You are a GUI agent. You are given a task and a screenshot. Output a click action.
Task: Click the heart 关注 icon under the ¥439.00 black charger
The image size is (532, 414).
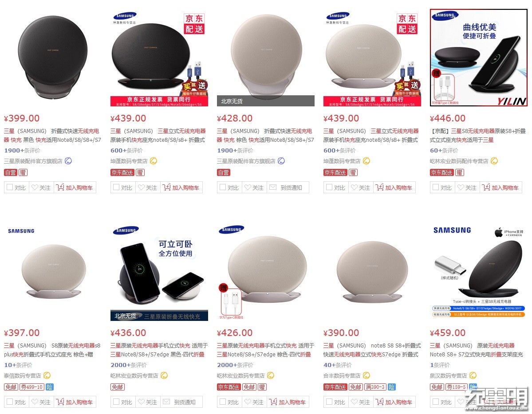pyautogui.click(x=141, y=187)
